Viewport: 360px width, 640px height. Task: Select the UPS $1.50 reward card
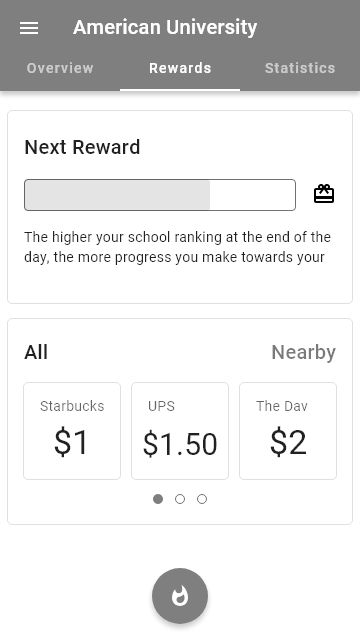180,431
